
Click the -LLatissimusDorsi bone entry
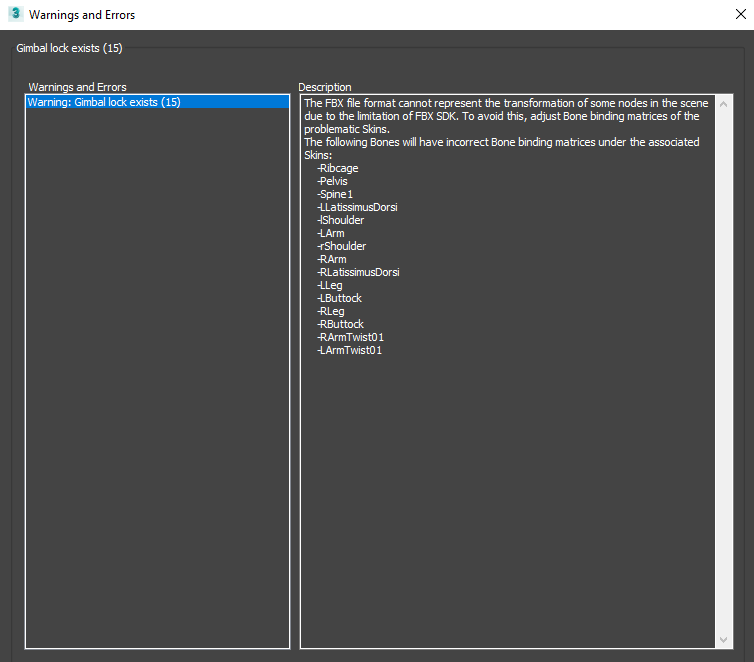coord(357,207)
